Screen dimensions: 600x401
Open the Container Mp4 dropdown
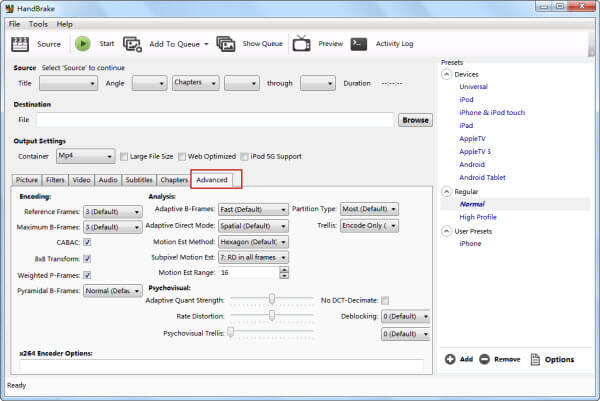tap(85, 156)
